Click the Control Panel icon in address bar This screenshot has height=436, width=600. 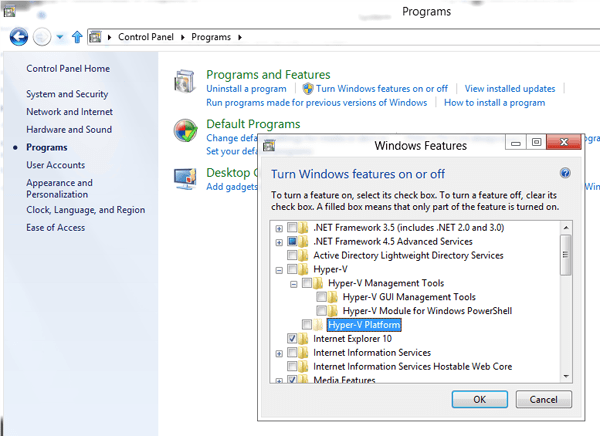coord(95,37)
